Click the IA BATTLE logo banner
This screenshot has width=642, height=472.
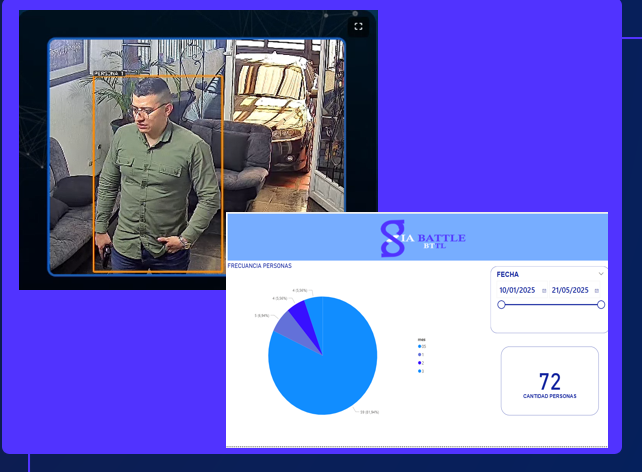(417, 237)
